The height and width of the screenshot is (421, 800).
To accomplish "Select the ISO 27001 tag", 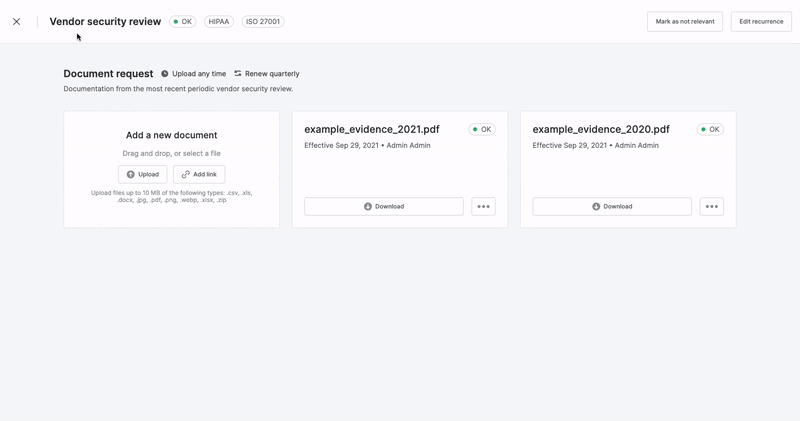I will (263, 21).
